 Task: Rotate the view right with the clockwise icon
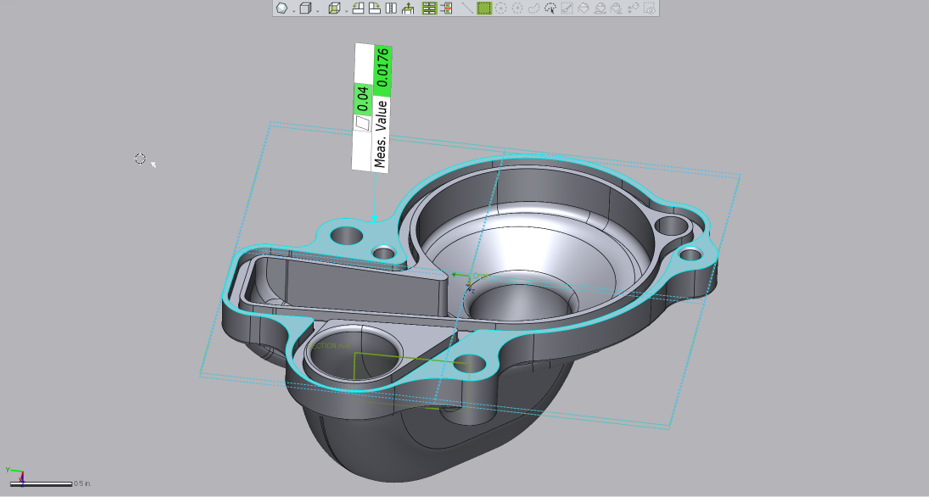point(374,8)
